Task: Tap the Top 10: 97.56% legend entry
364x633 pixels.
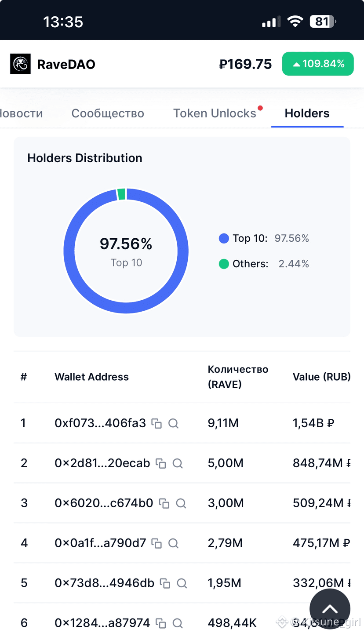Action: [x=264, y=238]
